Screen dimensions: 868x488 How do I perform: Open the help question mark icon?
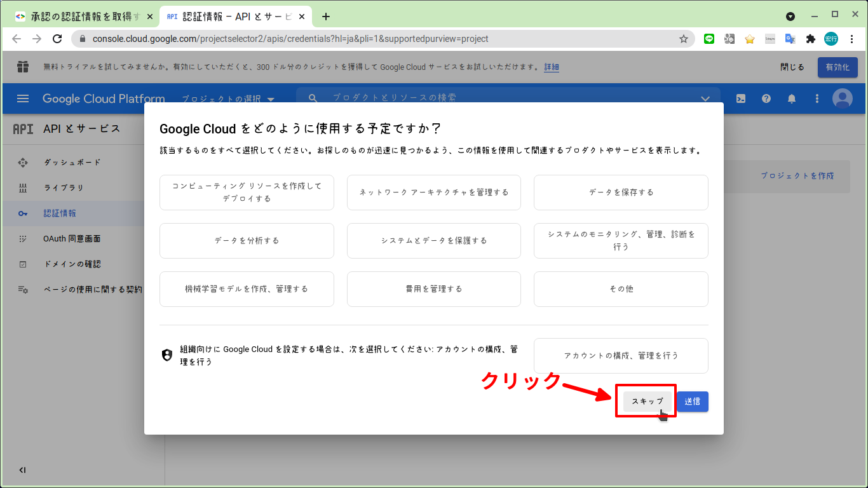[x=766, y=98]
